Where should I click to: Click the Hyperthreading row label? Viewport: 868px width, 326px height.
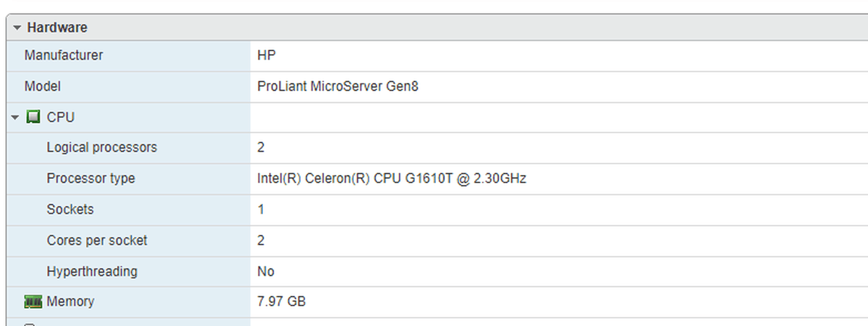[92, 271]
